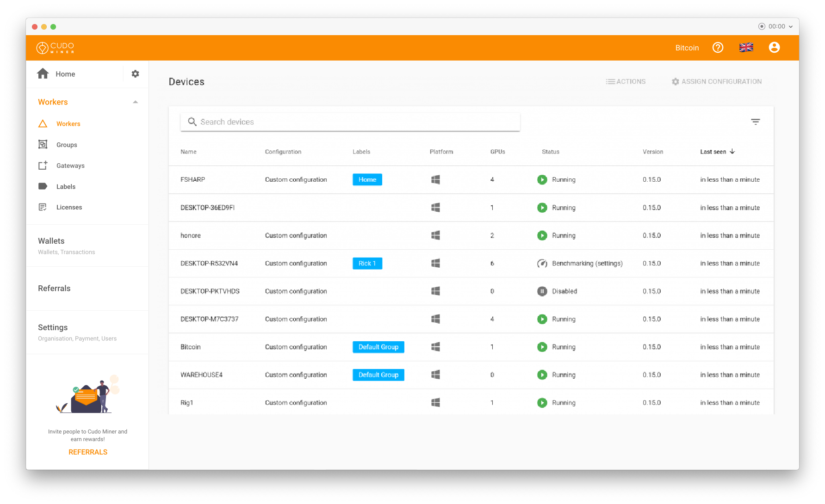Click the Last seen sort arrow
This screenshot has width=825, height=504.
click(x=732, y=151)
